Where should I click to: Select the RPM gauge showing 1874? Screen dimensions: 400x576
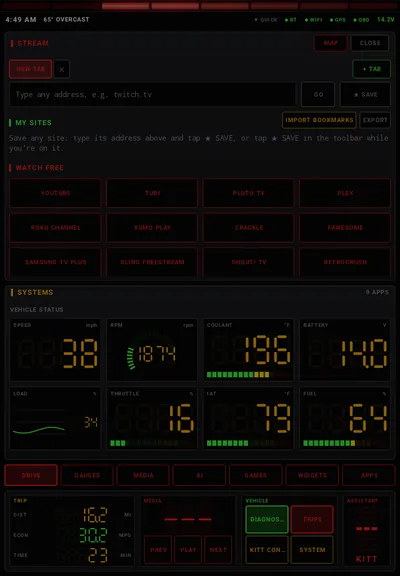152,350
